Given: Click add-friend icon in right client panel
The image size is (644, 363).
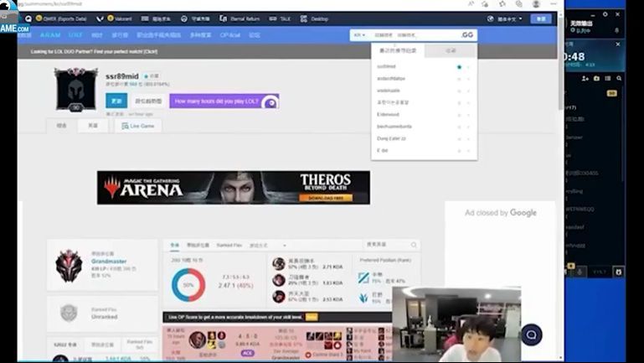Looking at the screenshot, I should coord(585,78).
